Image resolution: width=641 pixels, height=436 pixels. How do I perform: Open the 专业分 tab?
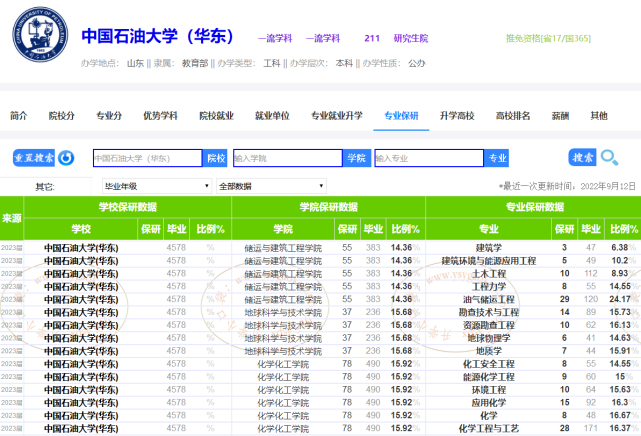tap(109, 116)
